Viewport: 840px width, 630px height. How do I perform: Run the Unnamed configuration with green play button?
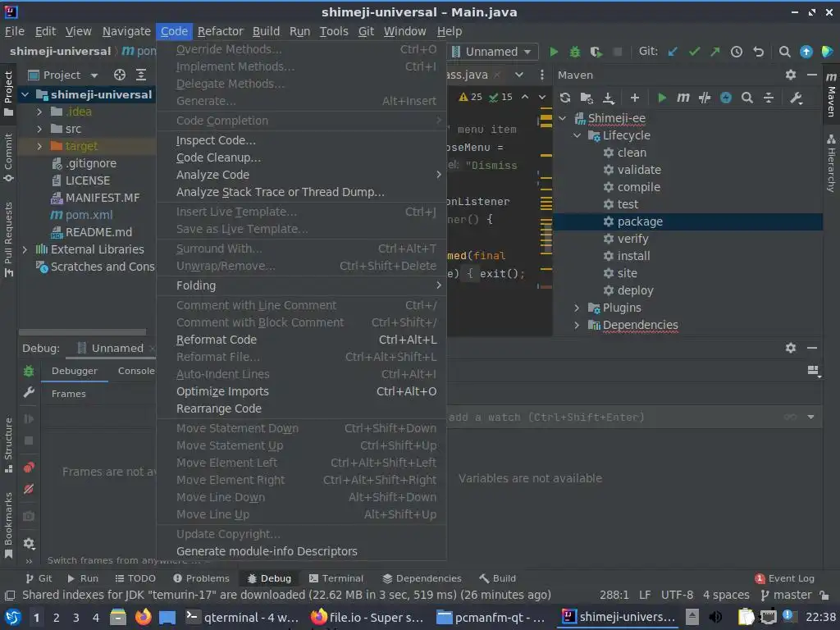click(x=554, y=52)
